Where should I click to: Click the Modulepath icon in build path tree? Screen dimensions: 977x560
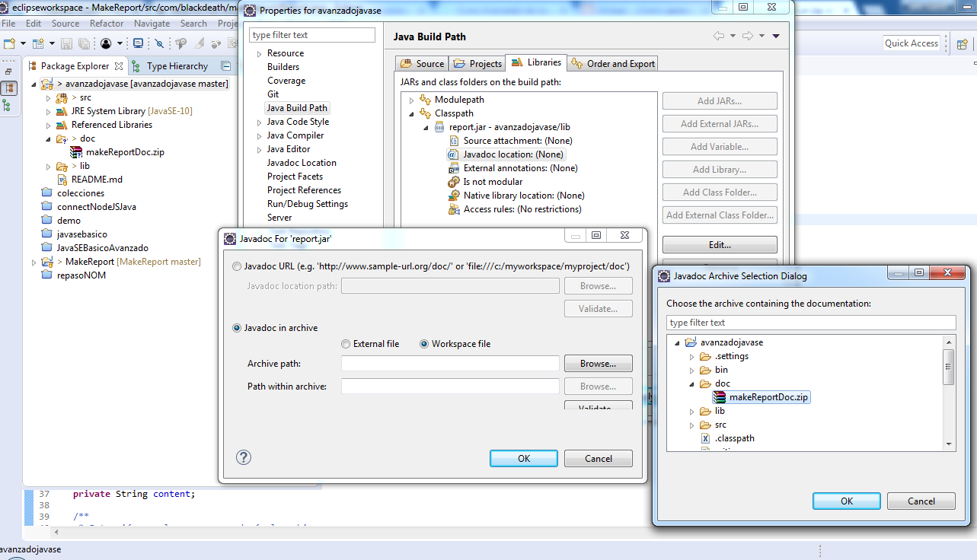click(425, 100)
